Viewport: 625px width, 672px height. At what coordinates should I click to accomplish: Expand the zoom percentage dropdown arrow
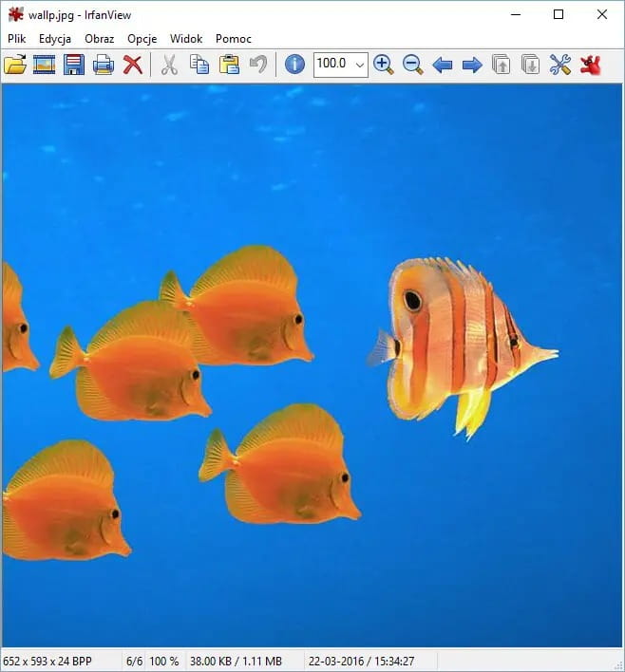coord(359,65)
